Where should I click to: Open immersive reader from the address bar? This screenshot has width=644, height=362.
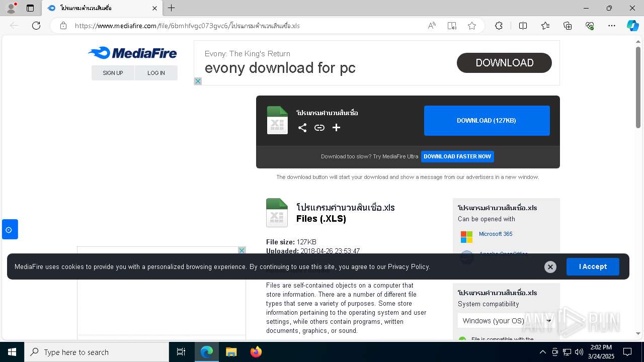(452, 26)
